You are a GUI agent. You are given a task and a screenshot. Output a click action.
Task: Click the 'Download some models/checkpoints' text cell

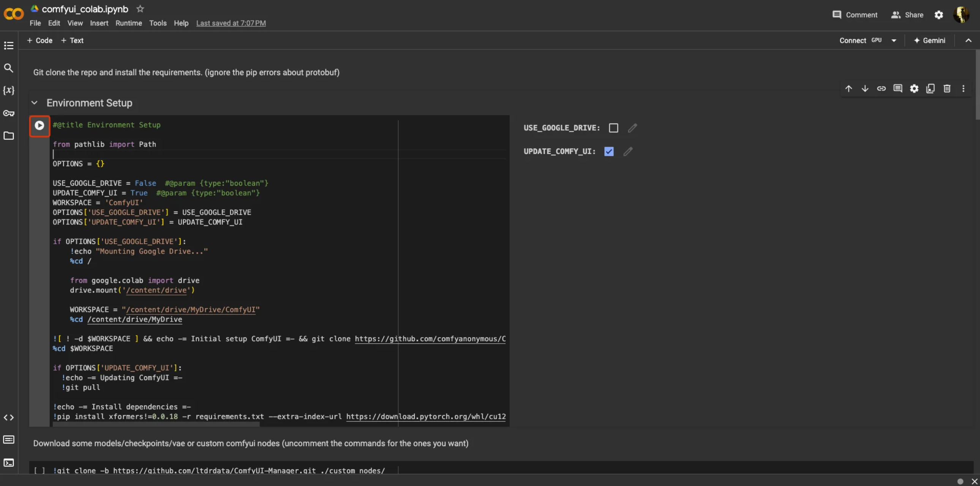coord(251,443)
